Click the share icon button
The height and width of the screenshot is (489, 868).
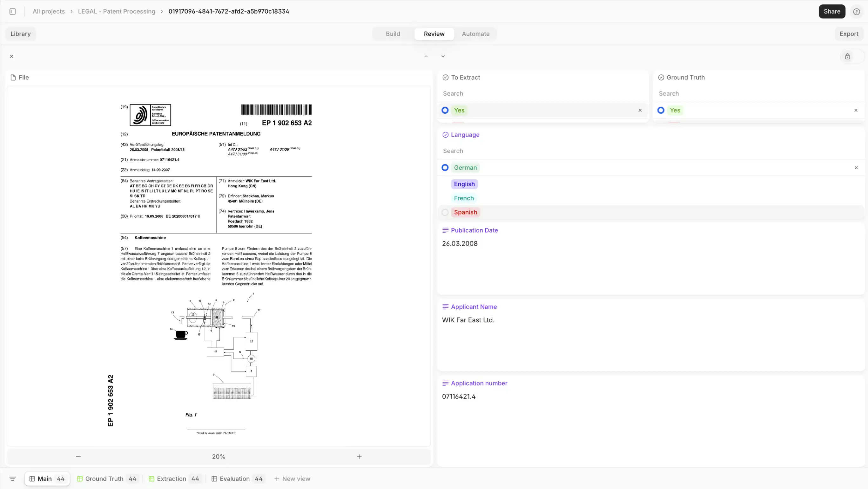coord(832,11)
